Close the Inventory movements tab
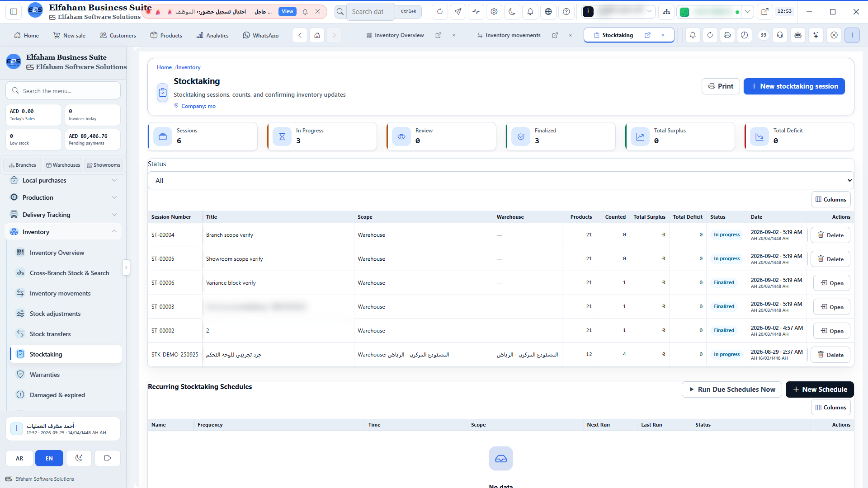868x488 pixels. point(571,35)
